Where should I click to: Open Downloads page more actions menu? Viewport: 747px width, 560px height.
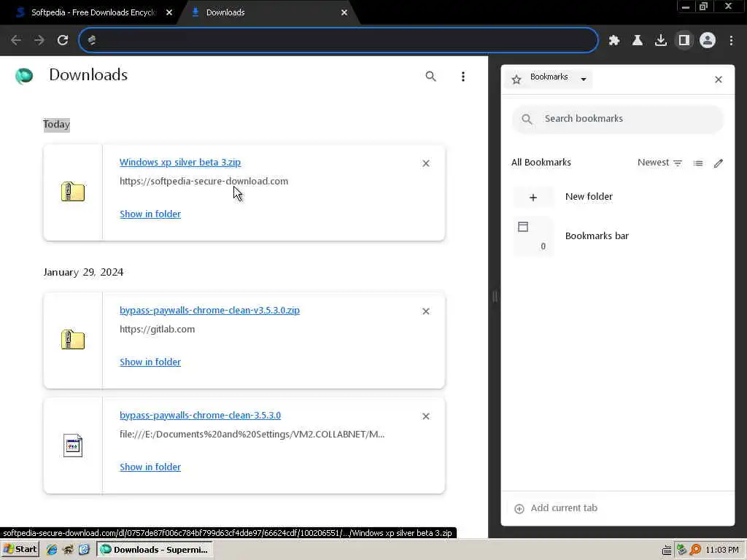pyautogui.click(x=463, y=76)
